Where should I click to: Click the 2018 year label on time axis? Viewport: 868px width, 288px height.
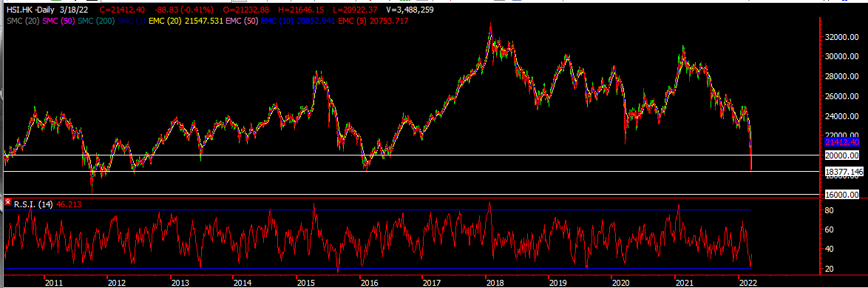pyautogui.click(x=495, y=283)
